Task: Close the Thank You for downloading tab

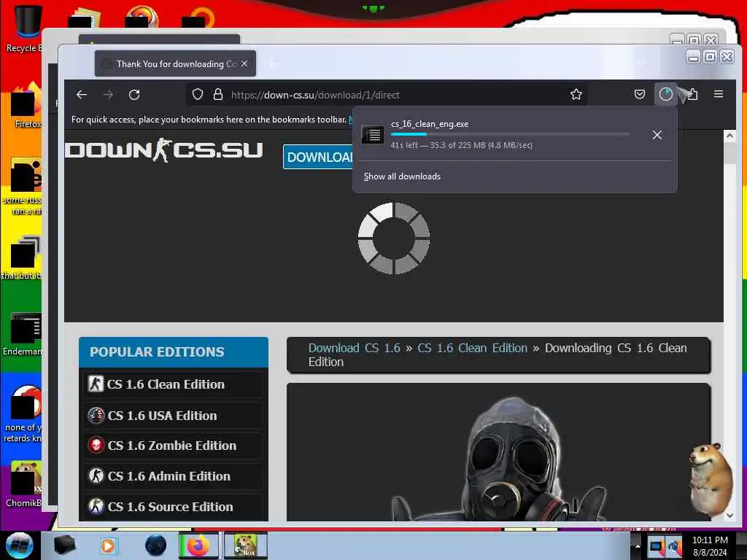Action: (244, 63)
